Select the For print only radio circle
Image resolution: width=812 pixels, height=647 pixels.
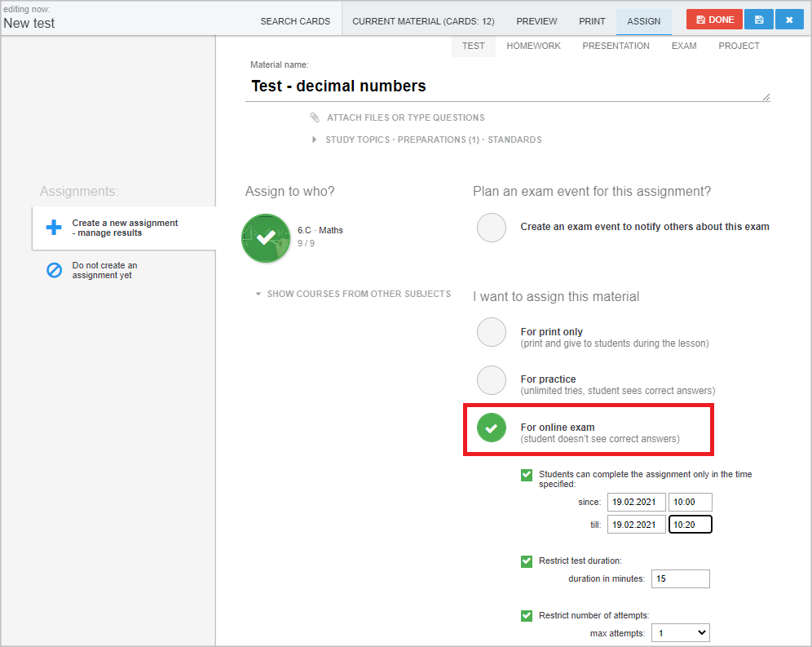[x=492, y=332]
